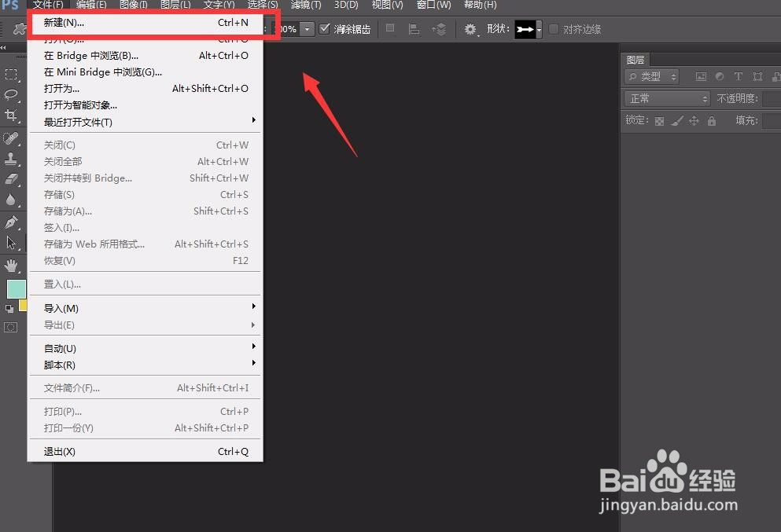Select the Eraser tool
The image size is (781, 532).
11,179
